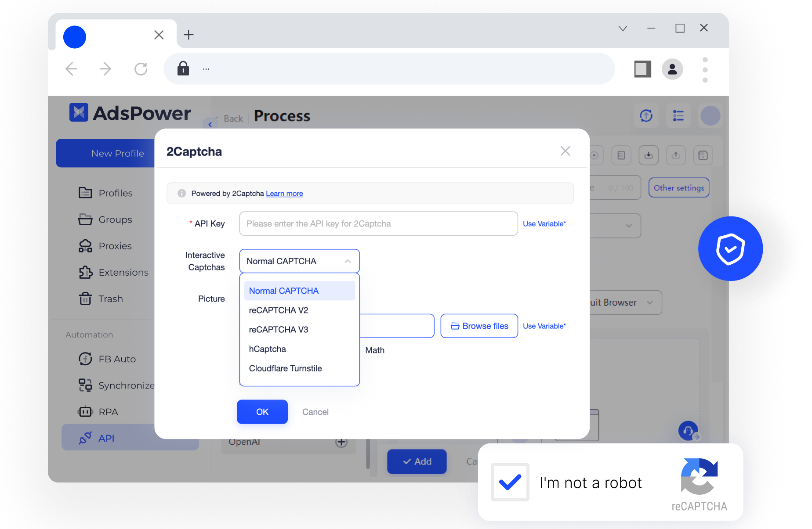
Task: Click the Add button
Action: click(417, 461)
